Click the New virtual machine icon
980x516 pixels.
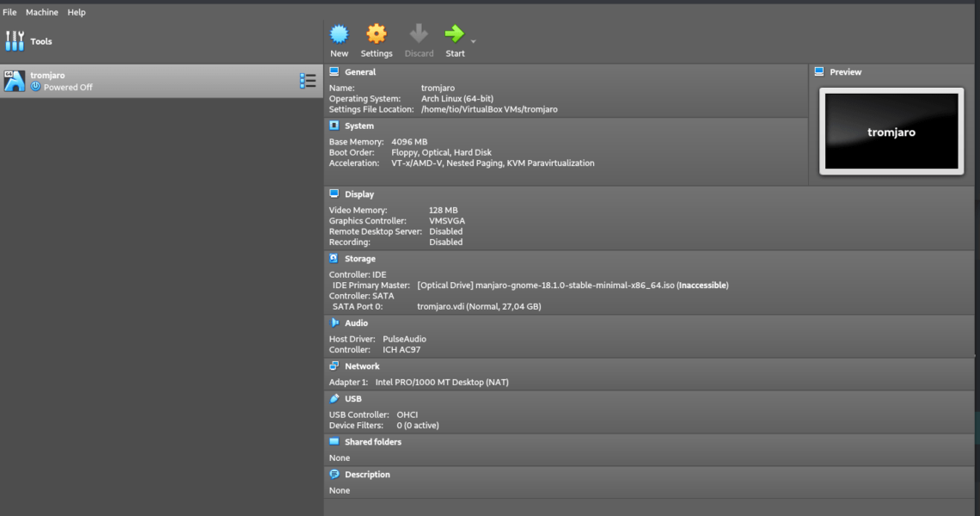coord(340,34)
